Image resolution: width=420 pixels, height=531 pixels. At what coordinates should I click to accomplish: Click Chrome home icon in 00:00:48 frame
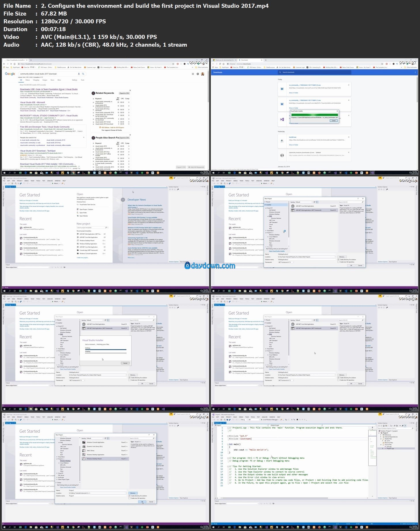click(x=14, y=64)
